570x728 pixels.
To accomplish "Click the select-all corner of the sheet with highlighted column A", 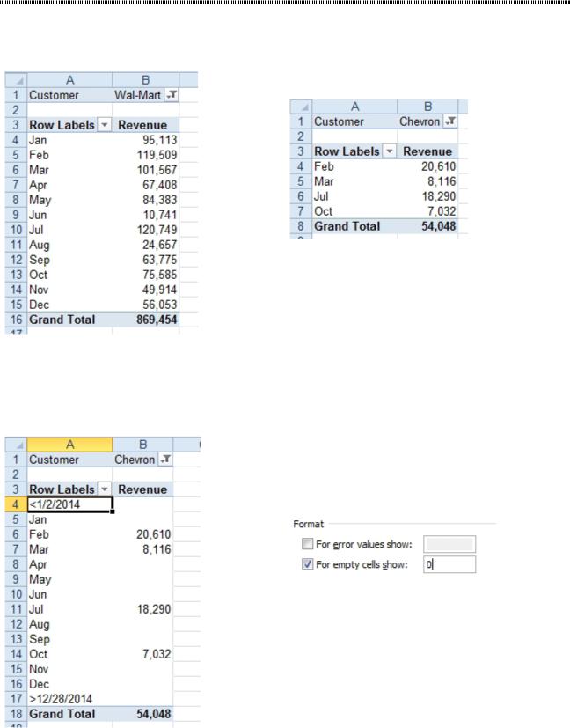I will tap(16, 445).
